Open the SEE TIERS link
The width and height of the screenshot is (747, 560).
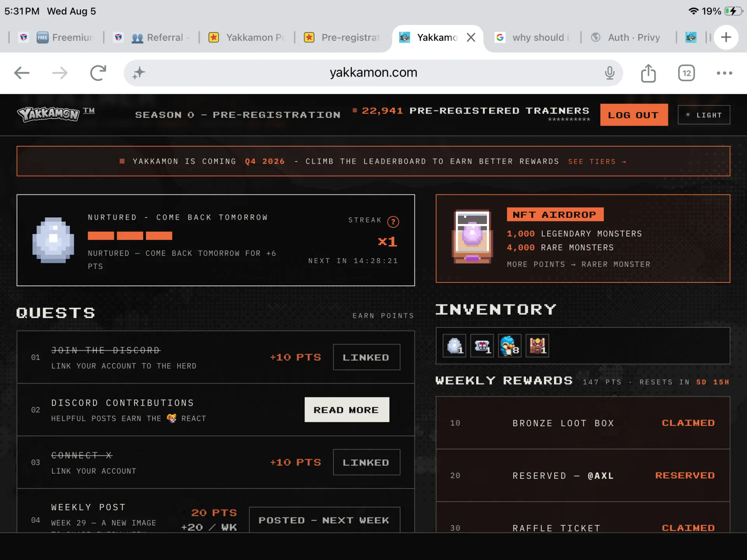(x=597, y=161)
